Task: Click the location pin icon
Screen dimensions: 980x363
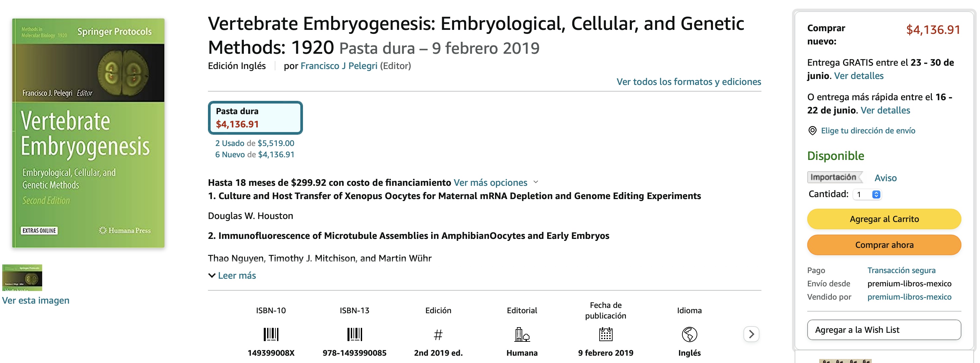Action: pos(812,131)
